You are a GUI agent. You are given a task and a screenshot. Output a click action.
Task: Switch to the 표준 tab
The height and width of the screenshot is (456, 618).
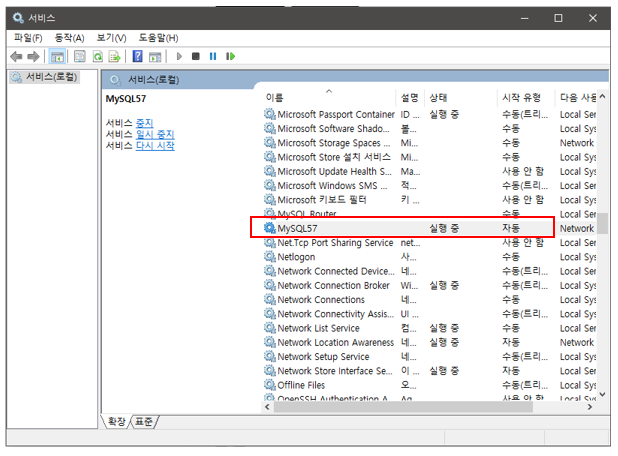pyautogui.click(x=144, y=422)
